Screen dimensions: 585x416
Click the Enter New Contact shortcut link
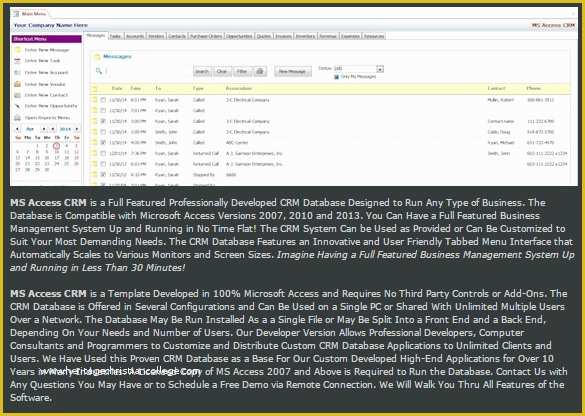click(46, 95)
